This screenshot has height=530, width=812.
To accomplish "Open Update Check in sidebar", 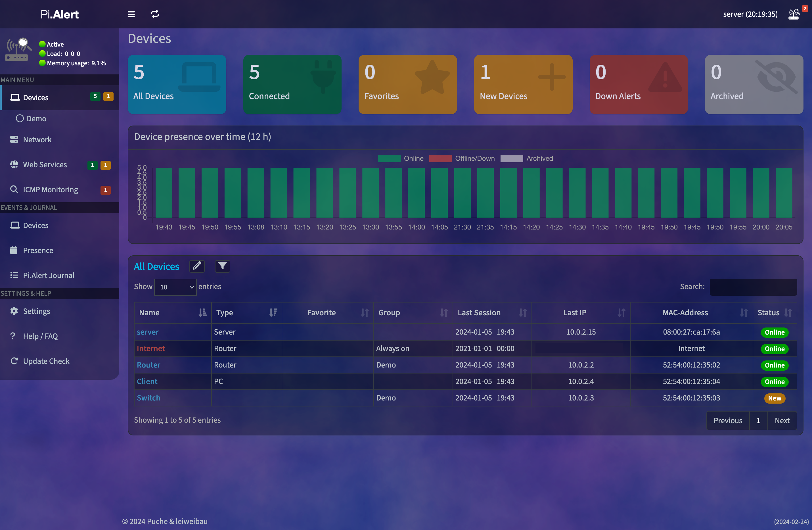I will [x=46, y=361].
